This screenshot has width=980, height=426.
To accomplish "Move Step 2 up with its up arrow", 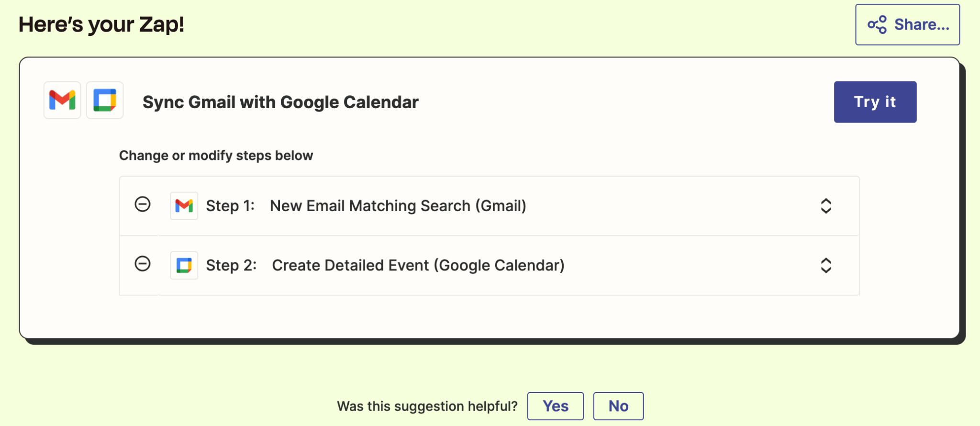I will pos(826,260).
